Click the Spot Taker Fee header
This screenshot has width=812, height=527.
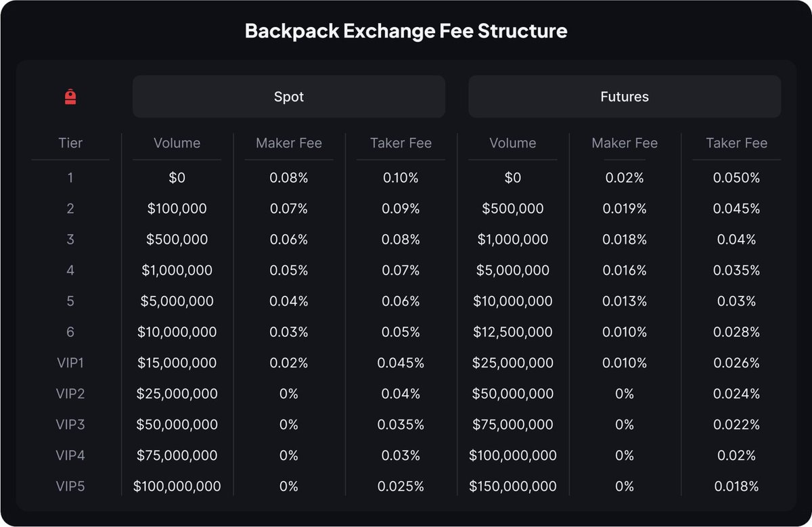pyautogui.click(x=401, y=143)
